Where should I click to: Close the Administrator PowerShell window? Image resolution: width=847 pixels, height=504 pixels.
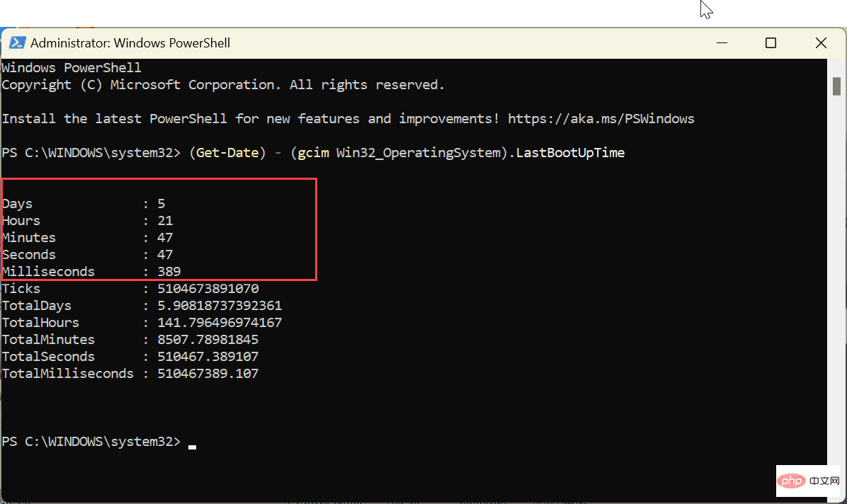click(x=821, y=42)
